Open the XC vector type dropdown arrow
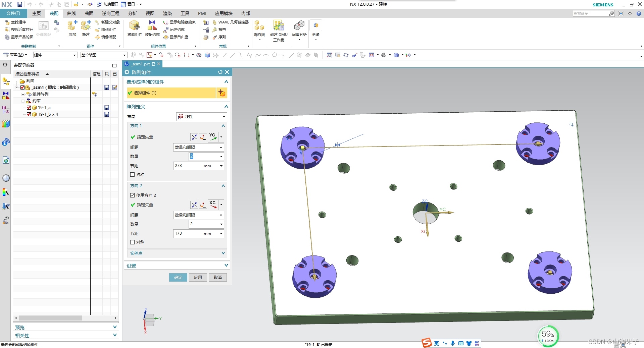Viewport: 644px width, 348px height. (221, 205)
